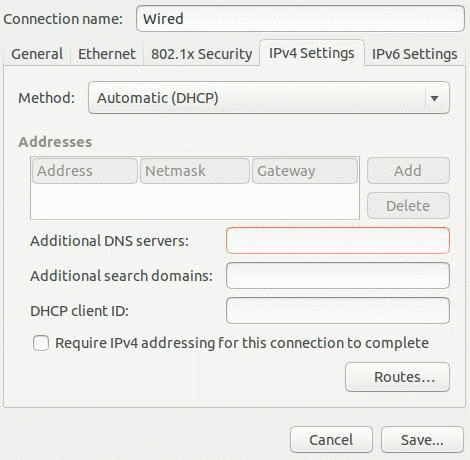
Task: Select the 802.1x Security tab
Action: [x=201, y=54]
